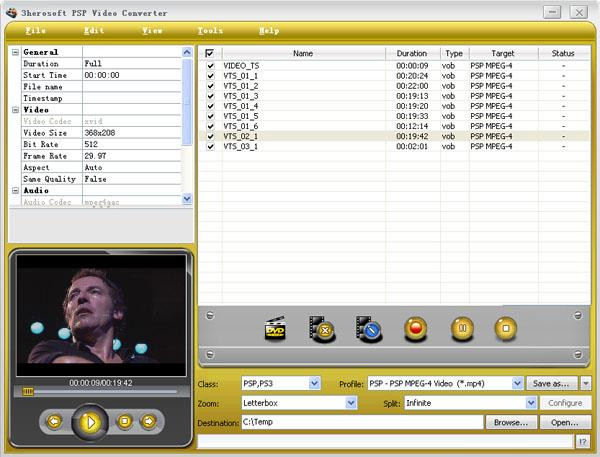Click the properties panel scrollbar thumb
The image size is (600, 457).
pos(187,102)
